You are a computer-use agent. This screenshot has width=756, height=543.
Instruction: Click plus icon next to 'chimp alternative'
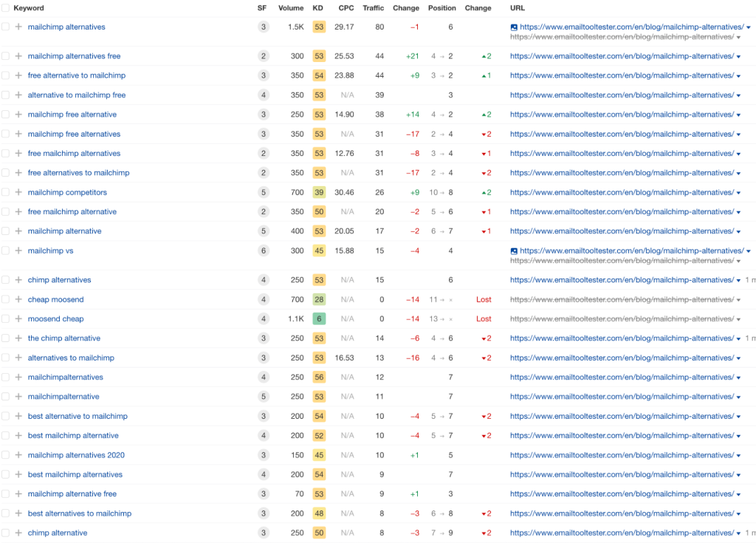(x=18, y=533)
